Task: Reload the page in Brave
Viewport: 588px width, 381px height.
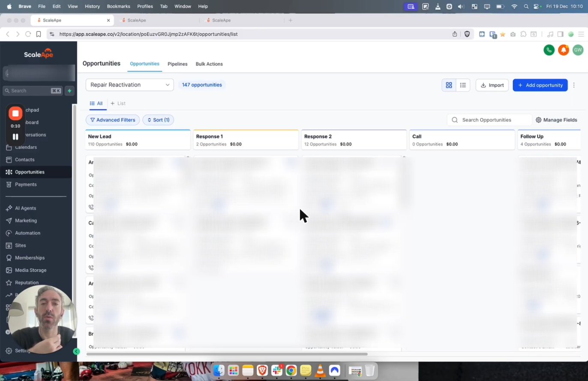Action: tap(28, 34)
